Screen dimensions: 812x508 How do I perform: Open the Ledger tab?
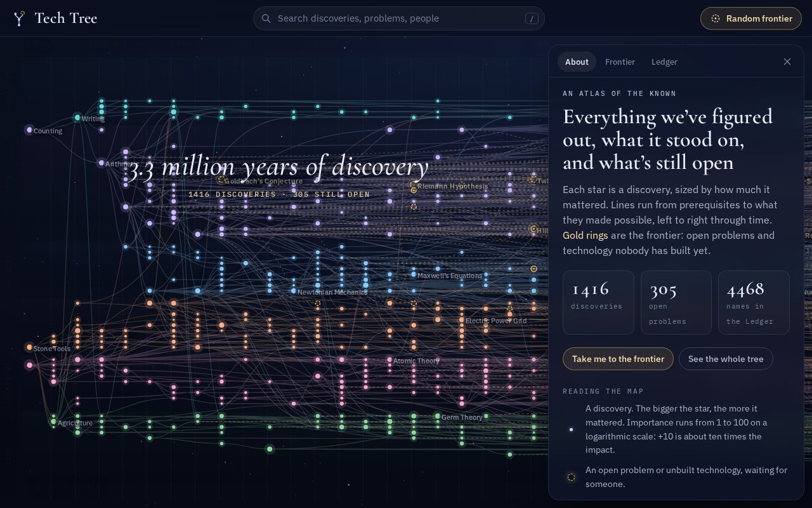[x=664, y=62]
